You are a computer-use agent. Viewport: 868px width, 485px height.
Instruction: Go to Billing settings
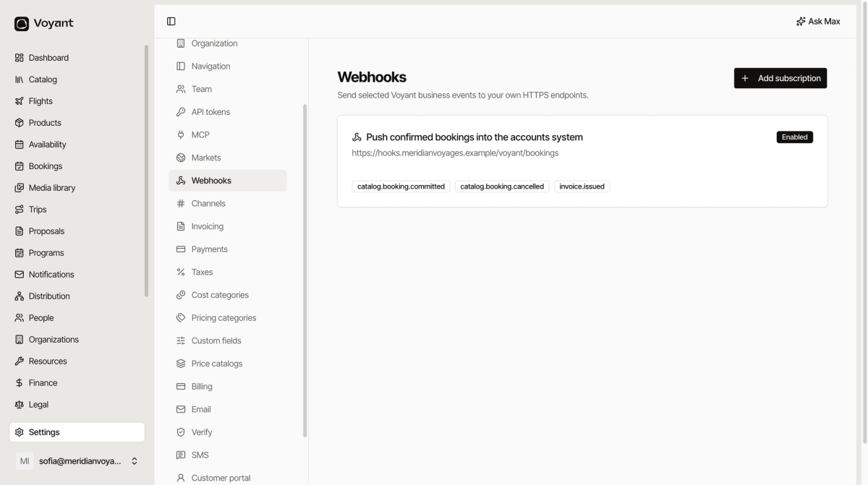click(x=228, y=387)
